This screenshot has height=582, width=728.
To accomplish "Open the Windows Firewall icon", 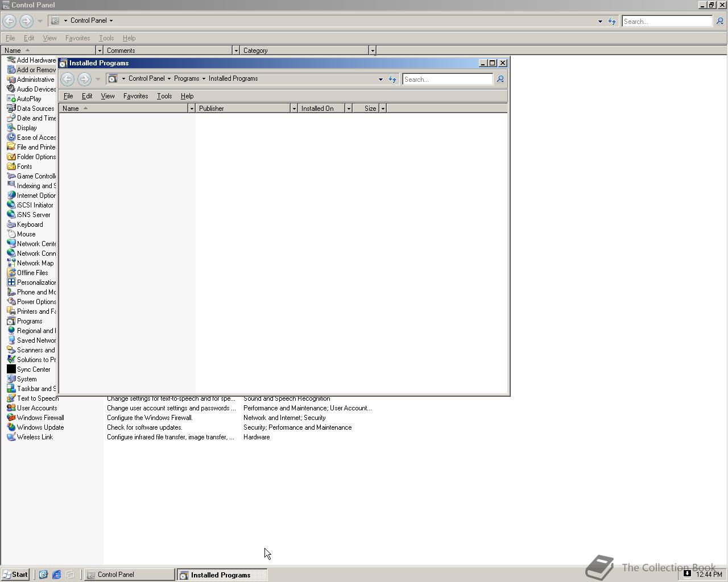I will tap(11, 418).
